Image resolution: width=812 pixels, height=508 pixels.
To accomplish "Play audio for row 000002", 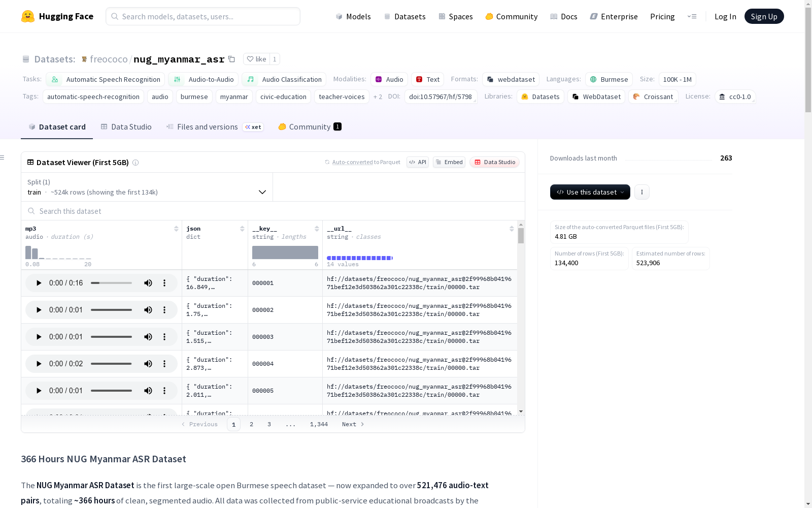I will pos(39,310).
